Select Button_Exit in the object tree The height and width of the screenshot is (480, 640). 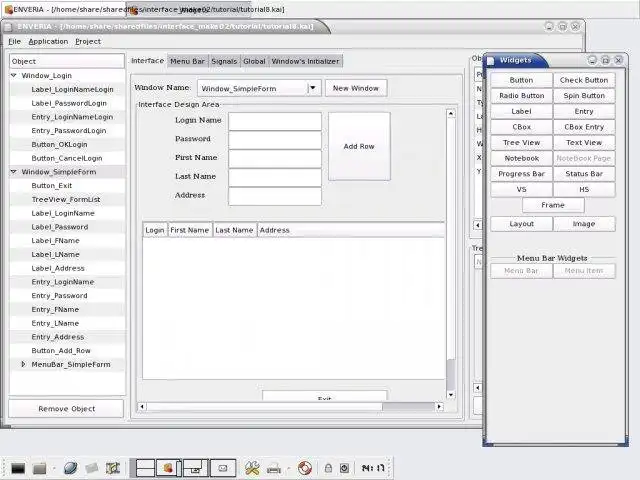[51, 186]
